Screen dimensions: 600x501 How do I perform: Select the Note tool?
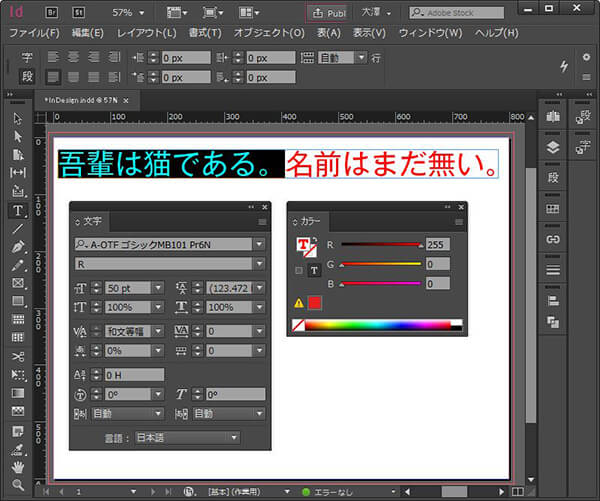(18, 431)
